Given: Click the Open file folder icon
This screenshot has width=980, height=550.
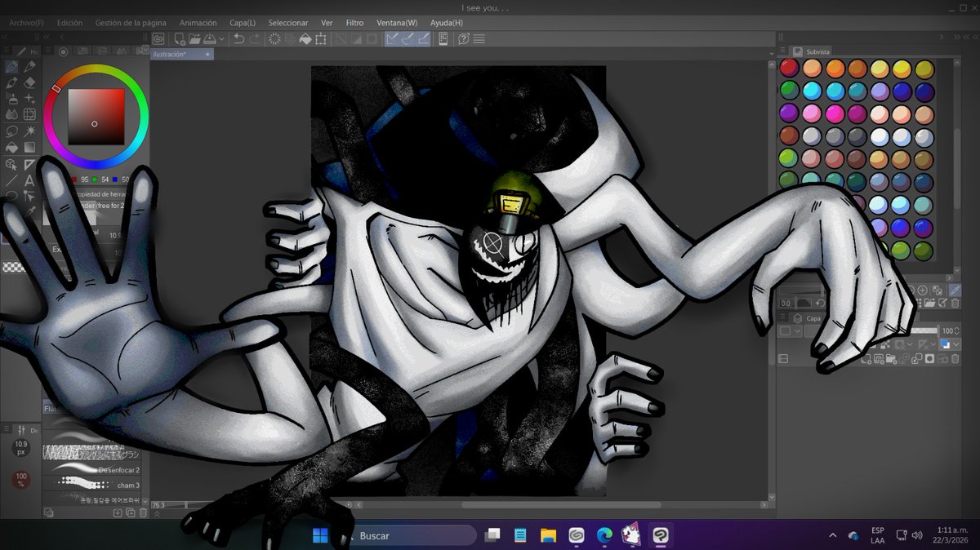Looking at the screenshot, I should tap(194, 38).
